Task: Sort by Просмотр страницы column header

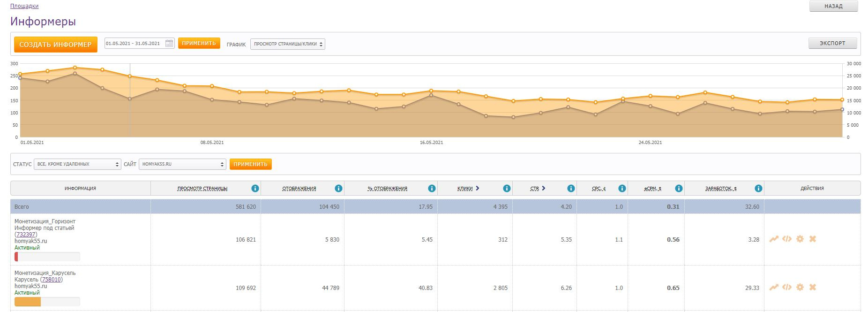Action: (202, 189)
